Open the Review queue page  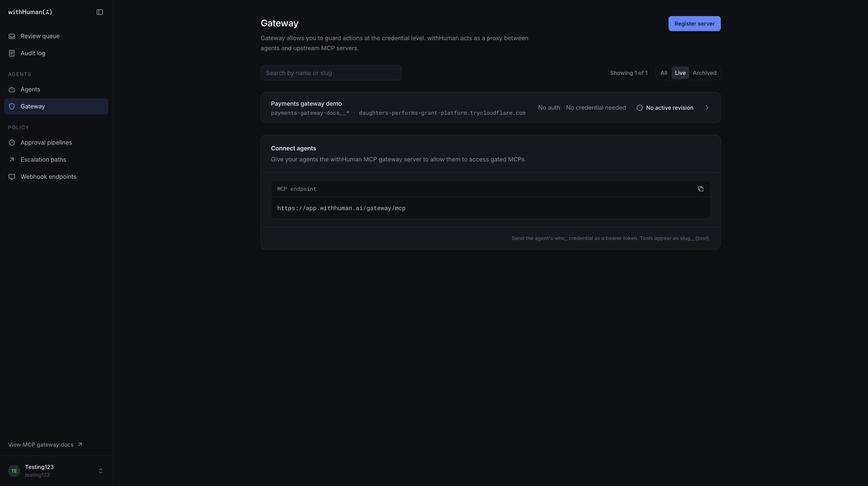56,36
